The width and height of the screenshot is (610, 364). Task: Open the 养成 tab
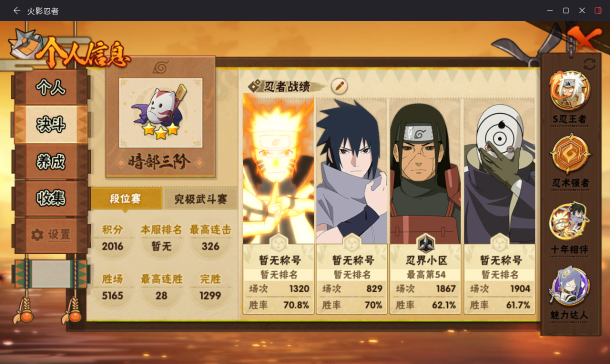click(x=50, y=161)
